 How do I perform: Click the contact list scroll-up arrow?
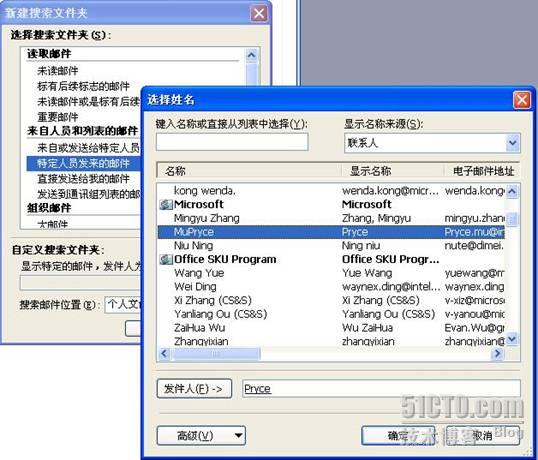click(x=512, y=191)
